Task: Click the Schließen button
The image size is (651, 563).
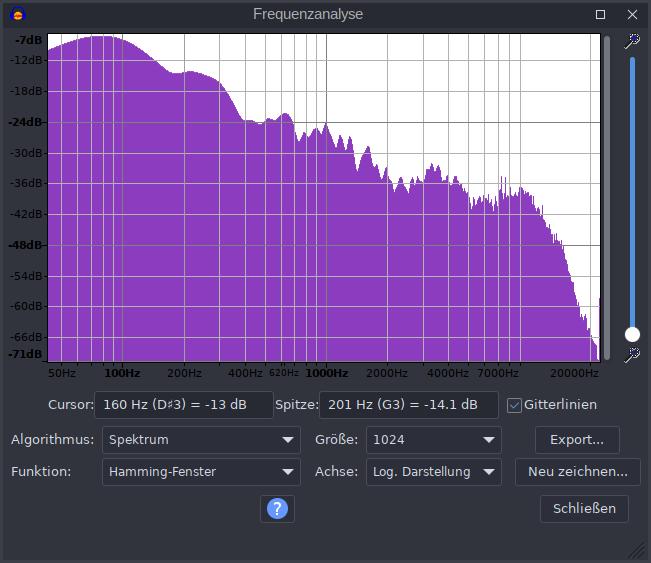Action: (x=584, y=509)
